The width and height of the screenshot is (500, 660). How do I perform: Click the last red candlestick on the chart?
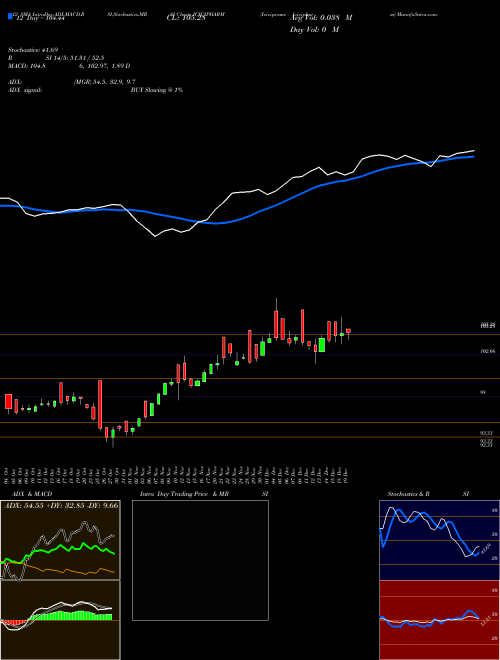coord(348,331)
